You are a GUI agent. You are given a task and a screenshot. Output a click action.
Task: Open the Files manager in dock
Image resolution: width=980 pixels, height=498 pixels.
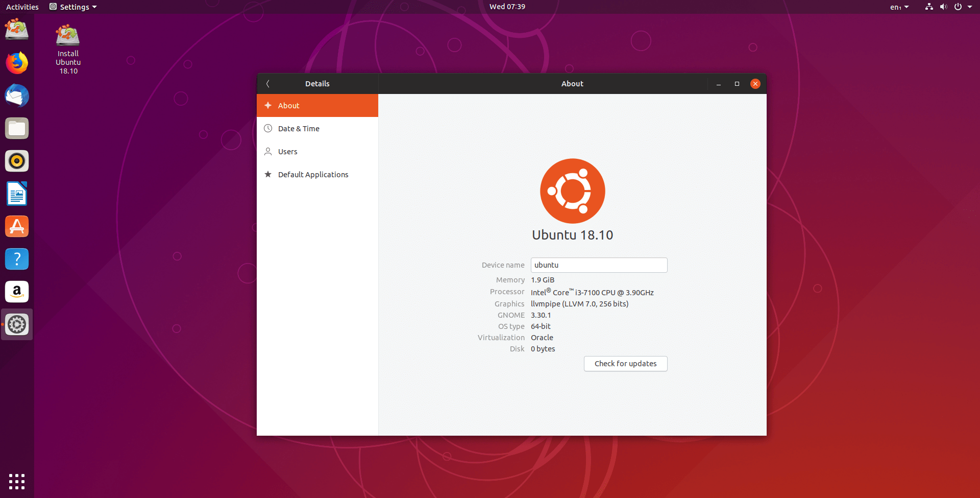(x=17, y=128)
